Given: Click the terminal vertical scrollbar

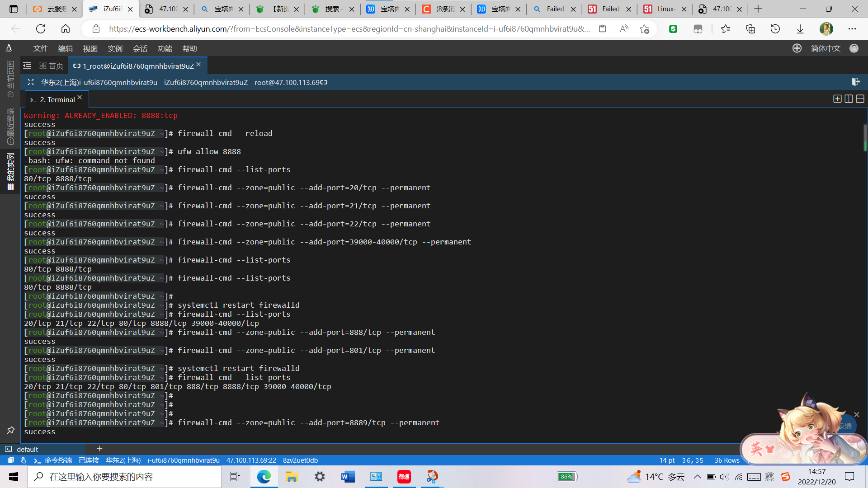Looking at the screenshot, I should click(865, 138).
